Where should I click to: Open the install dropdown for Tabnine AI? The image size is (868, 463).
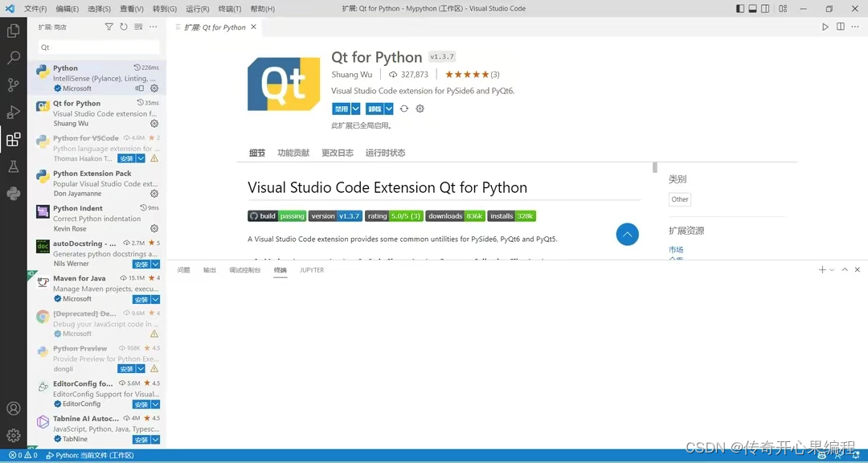tap(156, 440)
